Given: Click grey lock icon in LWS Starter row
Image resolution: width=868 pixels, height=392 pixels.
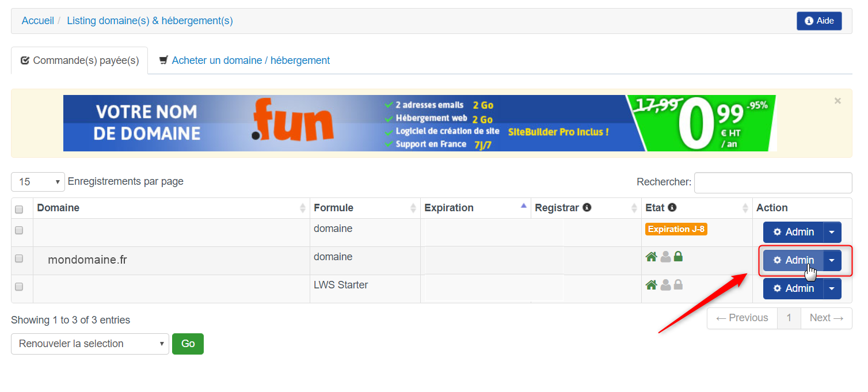Looking at the screenshot, I should click(678, 284).
